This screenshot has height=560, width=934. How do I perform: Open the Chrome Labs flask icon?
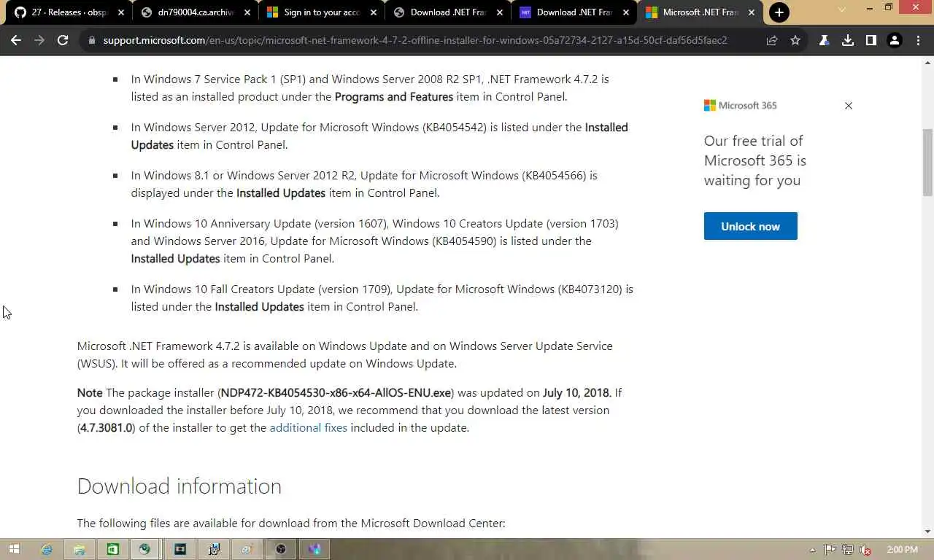pos(824,40)
